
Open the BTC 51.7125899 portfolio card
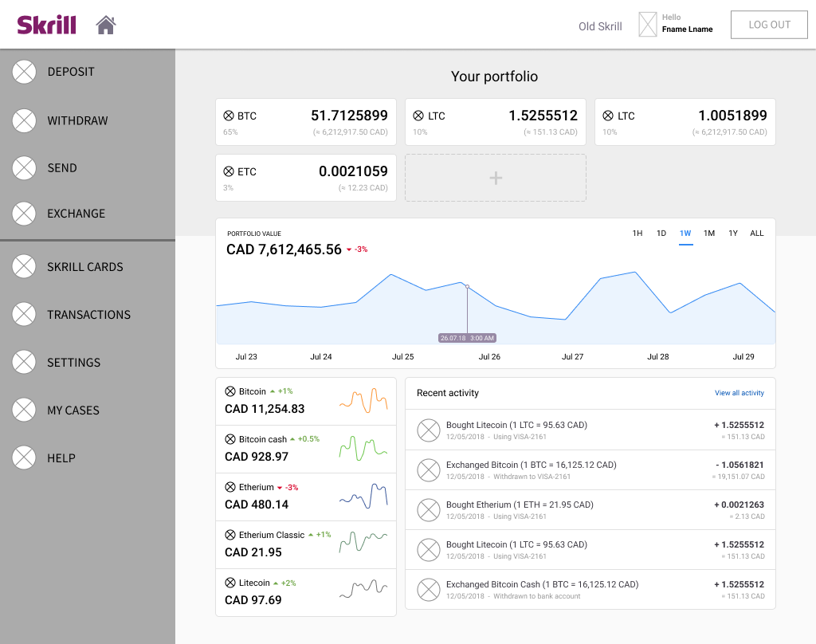pos(306,122)
